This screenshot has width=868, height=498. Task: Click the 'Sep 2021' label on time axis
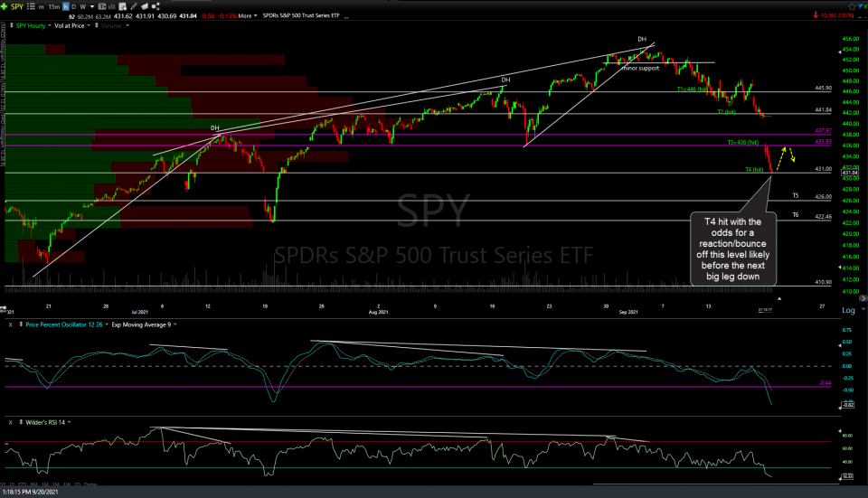click(628, 312)
